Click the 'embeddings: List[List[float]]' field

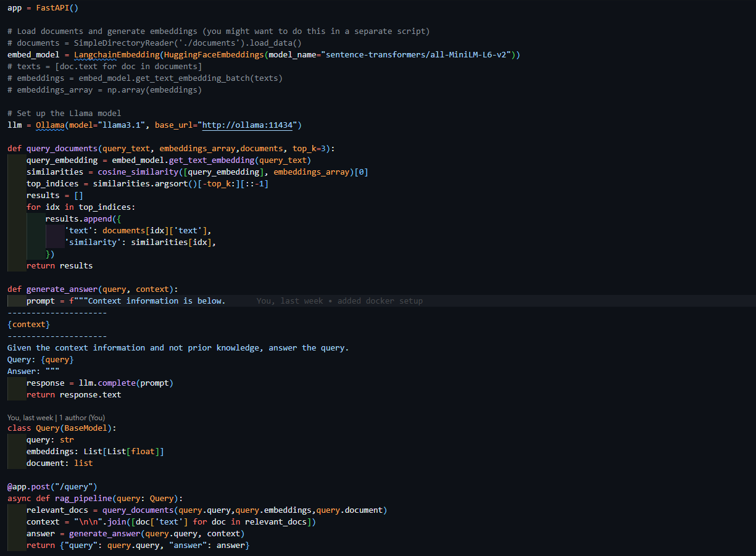click(x=95, y=452)
